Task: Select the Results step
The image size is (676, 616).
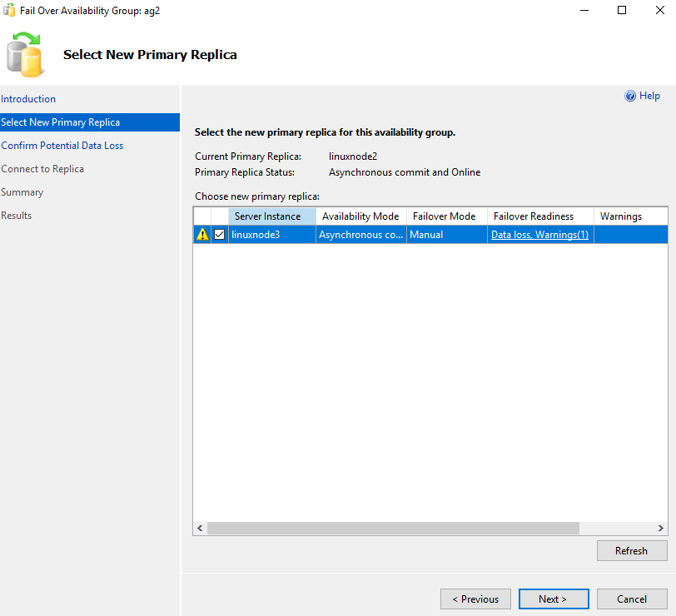Action: click(x=17, y=216)
